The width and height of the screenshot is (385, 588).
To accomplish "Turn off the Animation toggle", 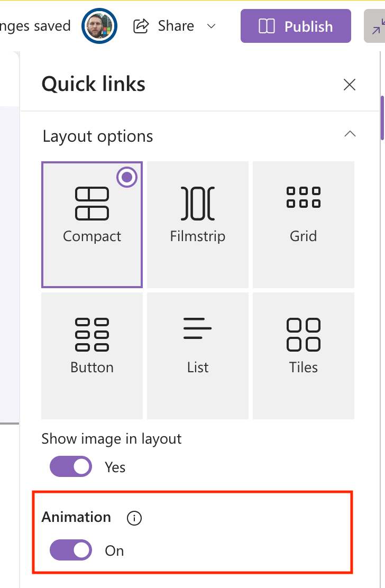I will (71, 550).
